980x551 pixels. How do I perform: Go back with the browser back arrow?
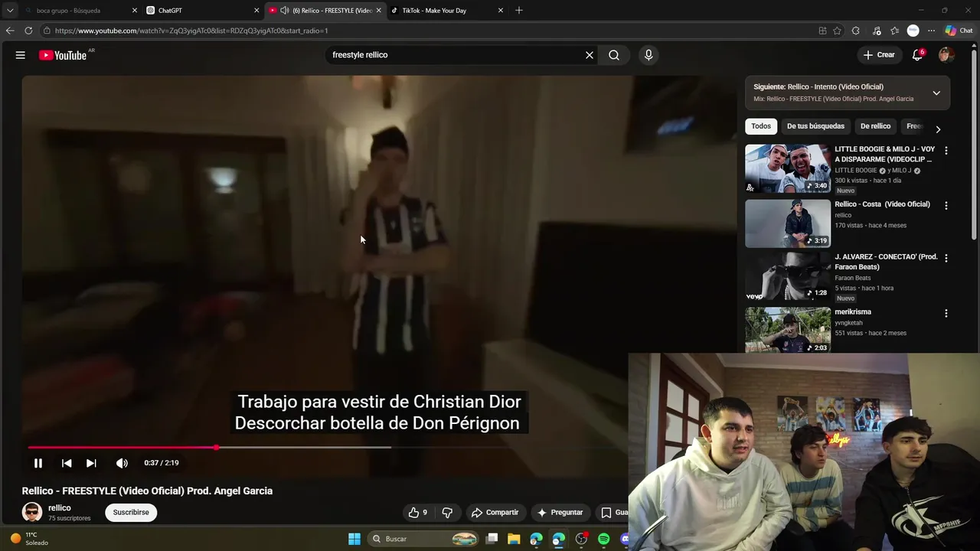pos(10,31)
